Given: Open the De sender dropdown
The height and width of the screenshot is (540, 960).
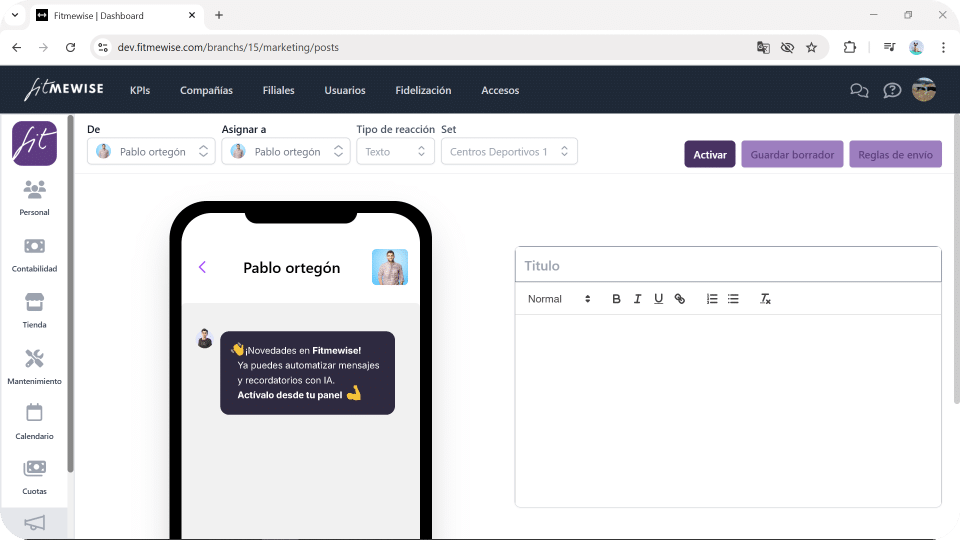Looking at the screenshot, I should 151,152.
